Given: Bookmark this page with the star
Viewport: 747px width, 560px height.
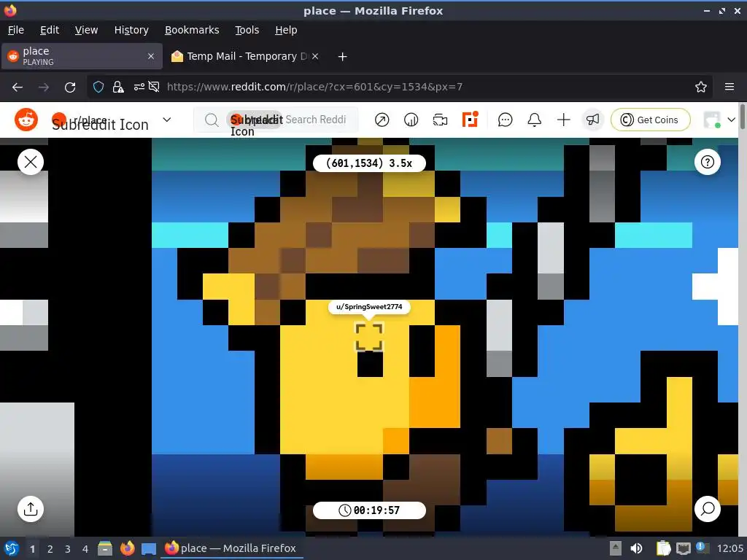Looking at the screenshot, I should 700,87.
